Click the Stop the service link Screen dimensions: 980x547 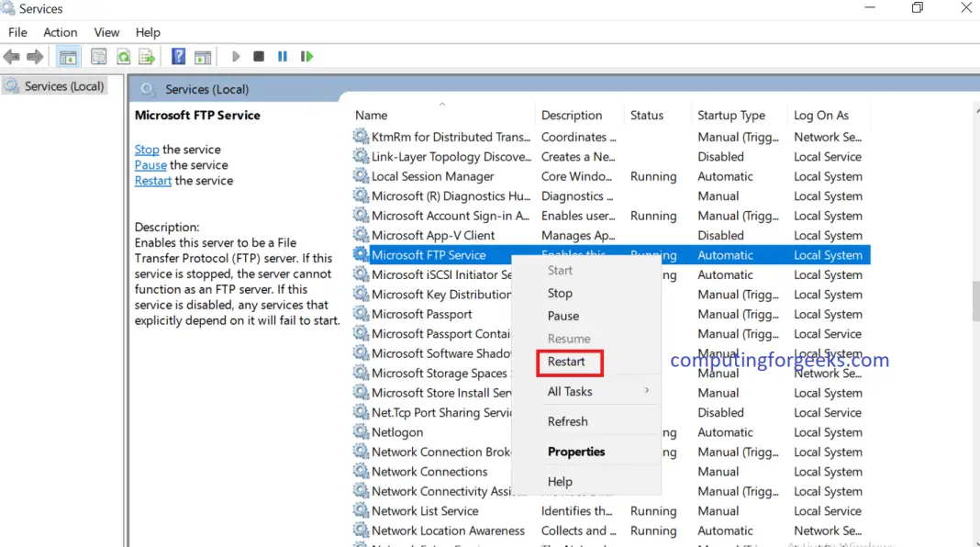tap(147, 149)
